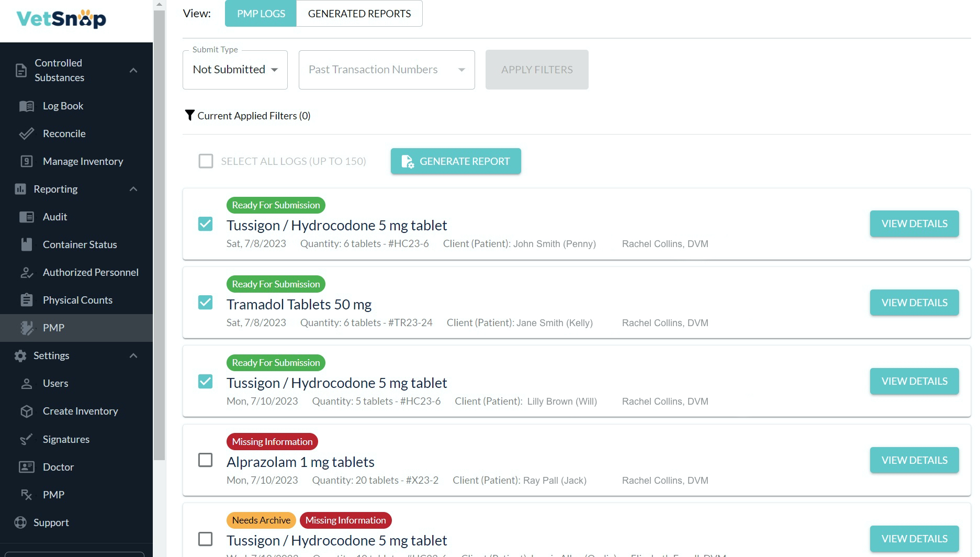Screen dimensions: 980x557
Task: Open Physical Counts menu item
Action: pos(76,300)
